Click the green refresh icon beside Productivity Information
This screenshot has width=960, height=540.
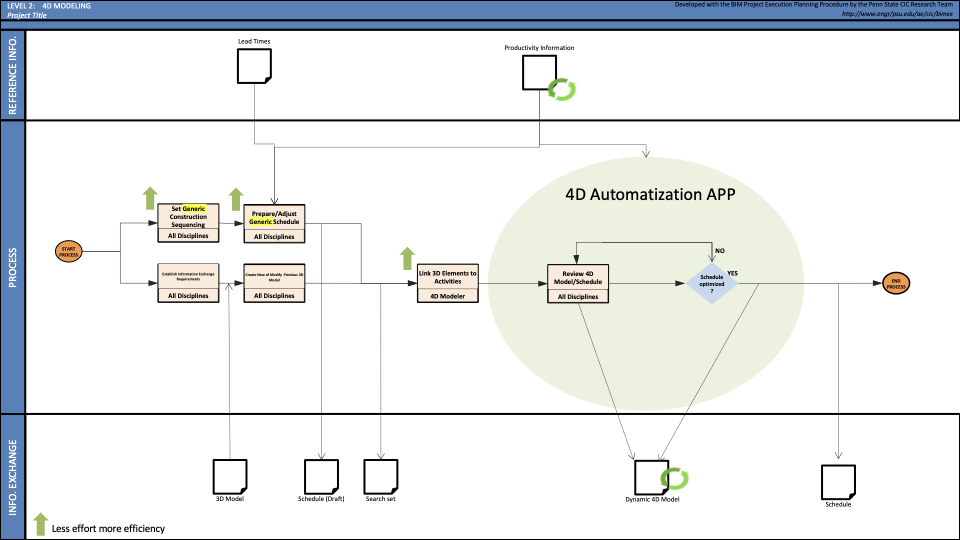pos(561,89)
